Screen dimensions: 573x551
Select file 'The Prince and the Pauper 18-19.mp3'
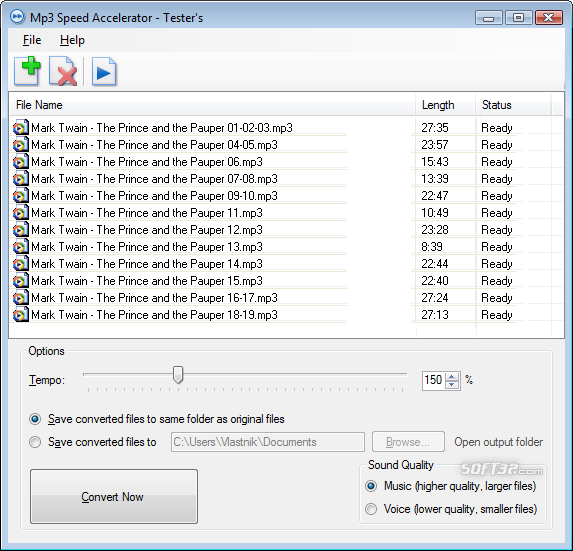154,315
